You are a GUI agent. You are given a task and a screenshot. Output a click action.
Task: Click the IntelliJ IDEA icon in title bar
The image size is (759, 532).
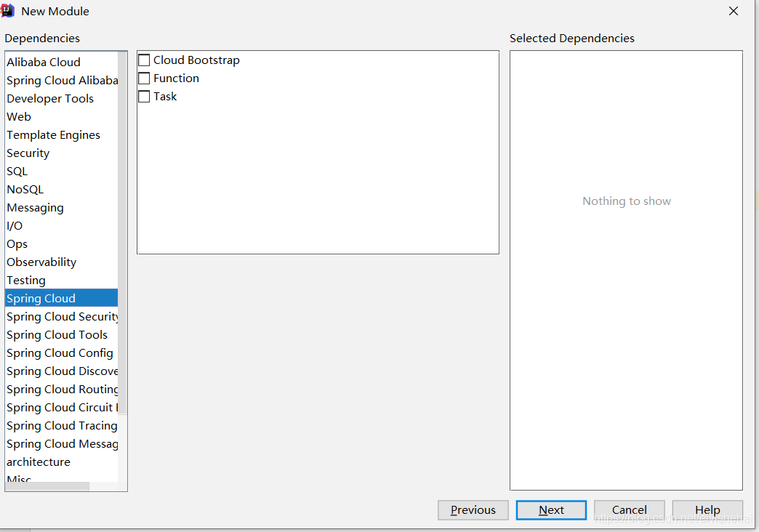coord(7,11)
